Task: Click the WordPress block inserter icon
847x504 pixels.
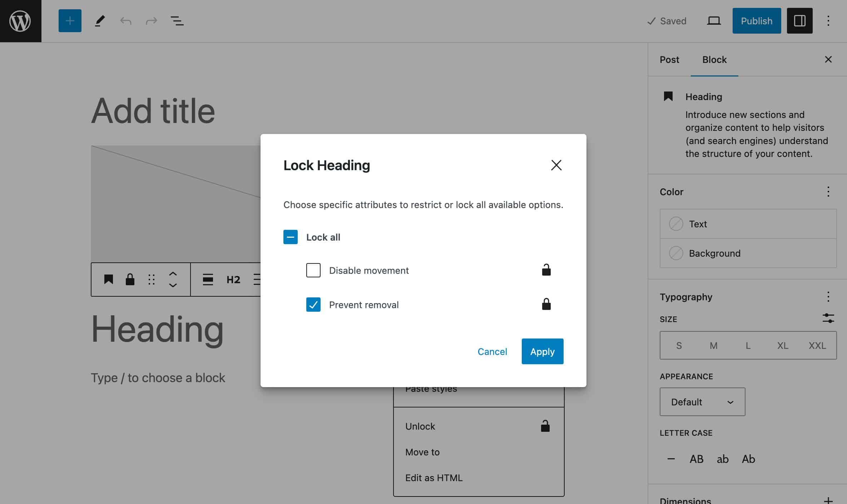Action: [70, 20]
